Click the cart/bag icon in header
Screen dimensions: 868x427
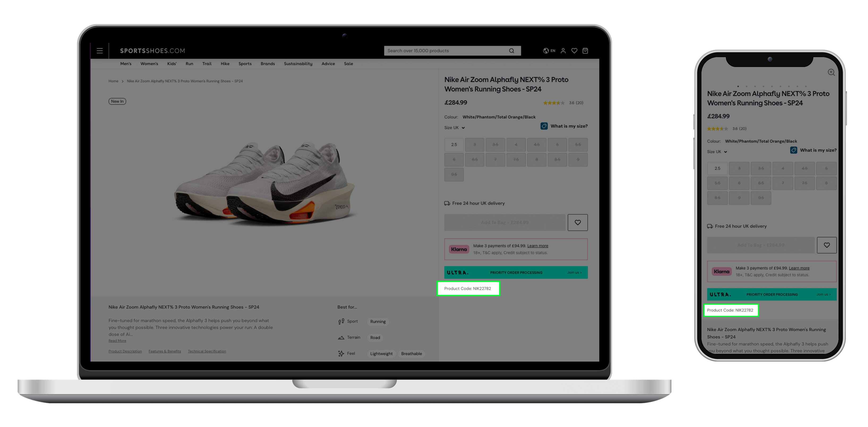tap(585, 51)
